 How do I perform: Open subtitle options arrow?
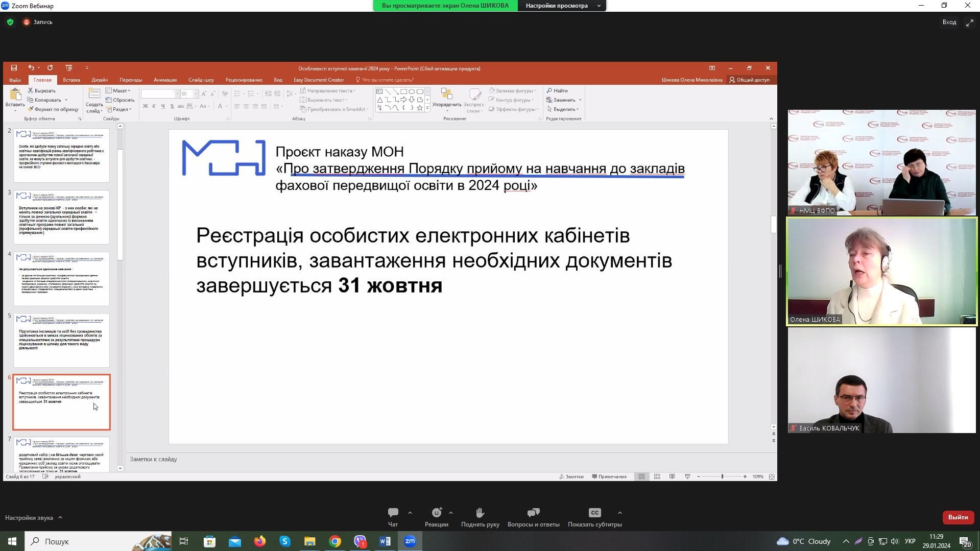(x=619, y=513)
